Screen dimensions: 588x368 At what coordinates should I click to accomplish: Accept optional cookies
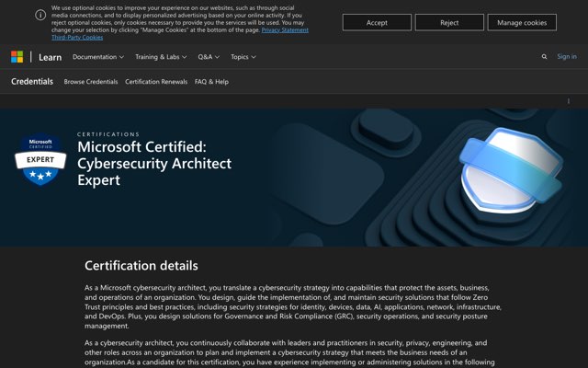[377, 22]
